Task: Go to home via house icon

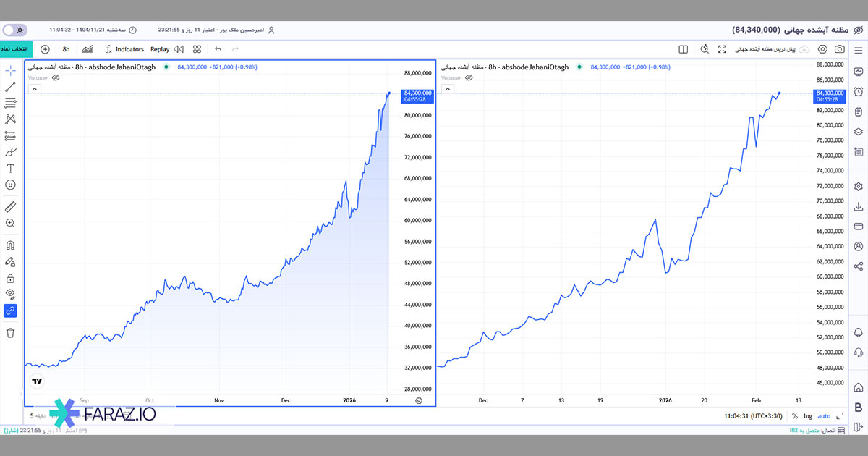Action: (x=858, y=387)
